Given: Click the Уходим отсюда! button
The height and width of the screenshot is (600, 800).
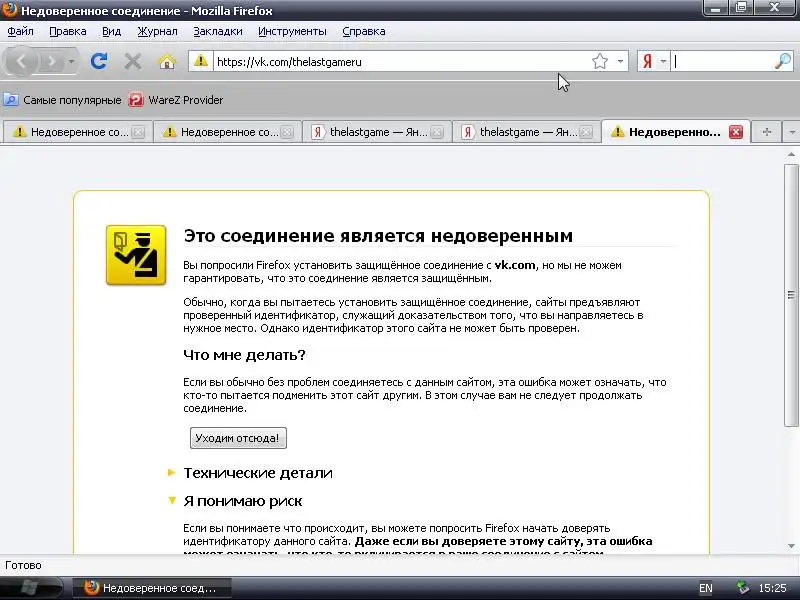Looking at the screenshot, I should [x=238, y=438].
